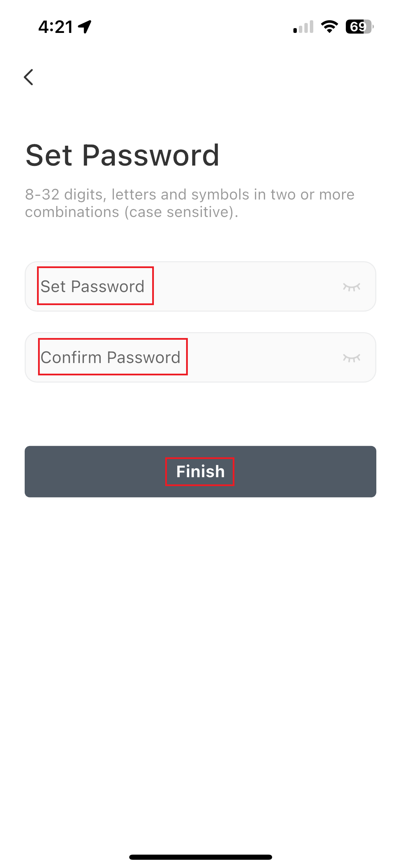
Task: Reveal the Confirm Password entry
Action: [x=351, y=358]
